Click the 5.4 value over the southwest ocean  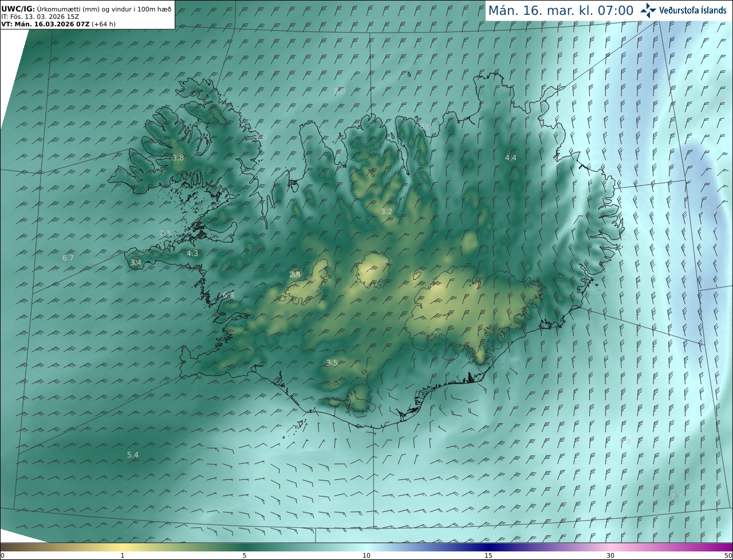(x=132, y=455)
